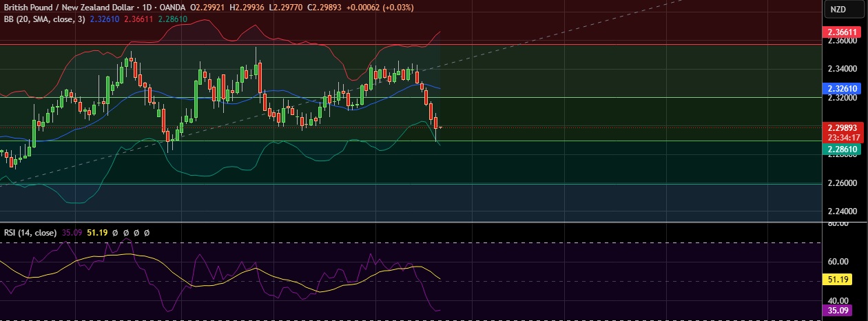Select the RSI (14, close) indicator legend
This screenshot has width=868, height=321.
point(30,233)
